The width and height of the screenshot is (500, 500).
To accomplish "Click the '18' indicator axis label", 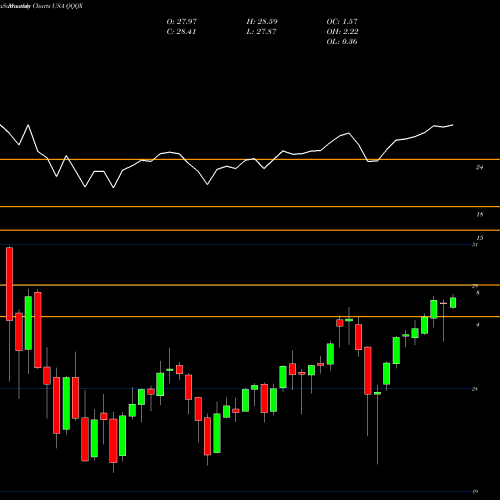I will click(479, 215).
